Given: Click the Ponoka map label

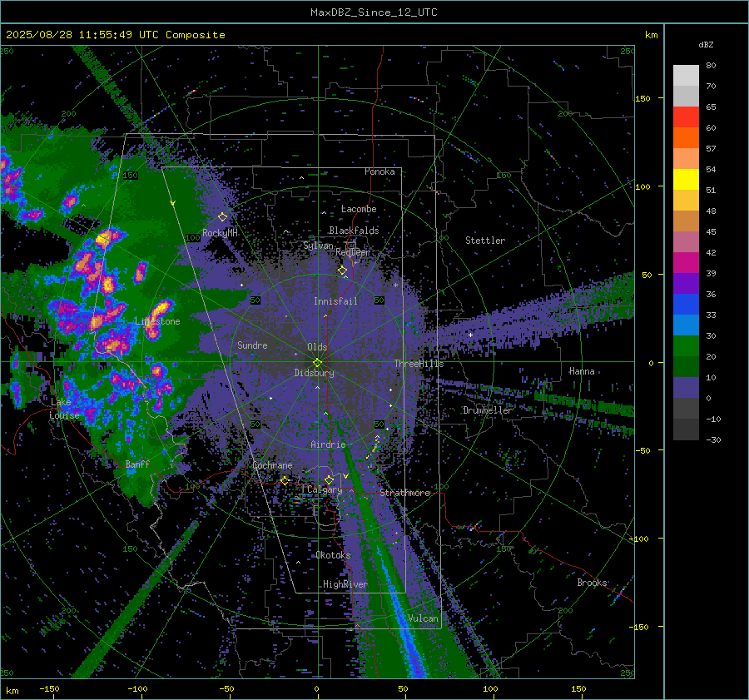Looking at the screenshot, I should [x=379, y=171].
